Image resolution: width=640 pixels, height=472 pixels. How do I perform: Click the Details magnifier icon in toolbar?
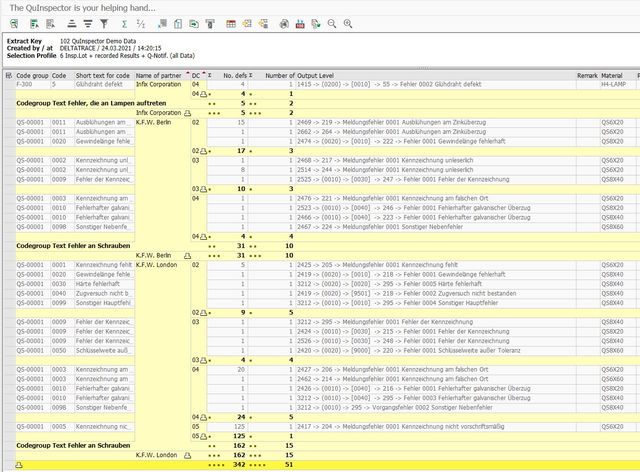click(12, 23)
